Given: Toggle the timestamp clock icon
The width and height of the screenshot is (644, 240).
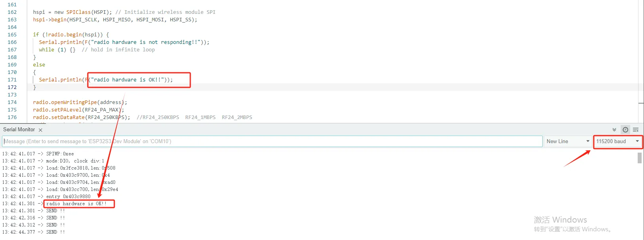Looking at the screenshot, I should 625,130.
